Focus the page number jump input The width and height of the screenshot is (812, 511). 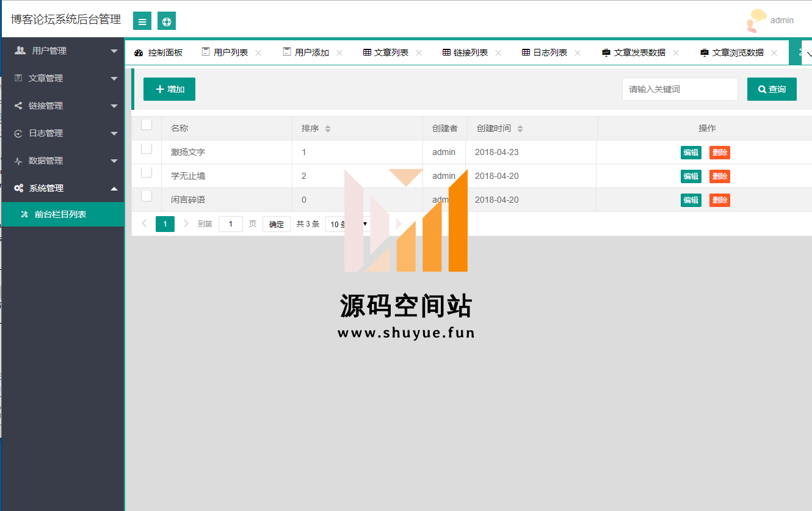point(231,224)
